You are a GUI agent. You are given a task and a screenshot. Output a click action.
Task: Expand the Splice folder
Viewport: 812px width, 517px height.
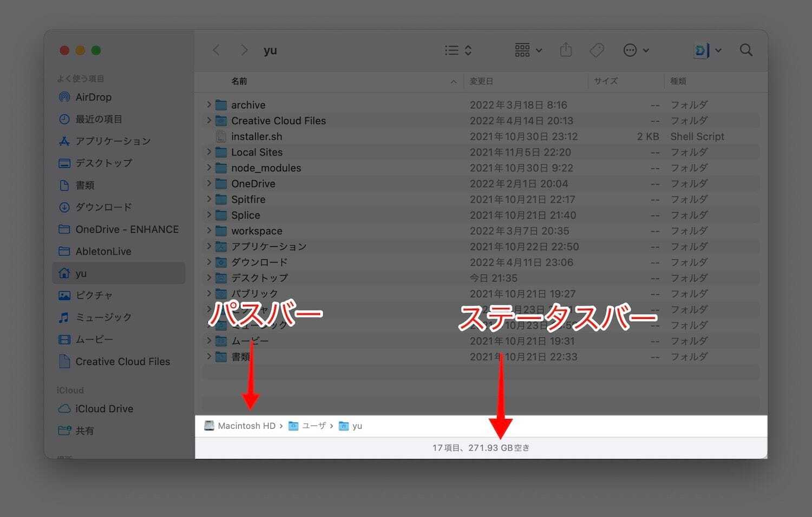point(209,214)
